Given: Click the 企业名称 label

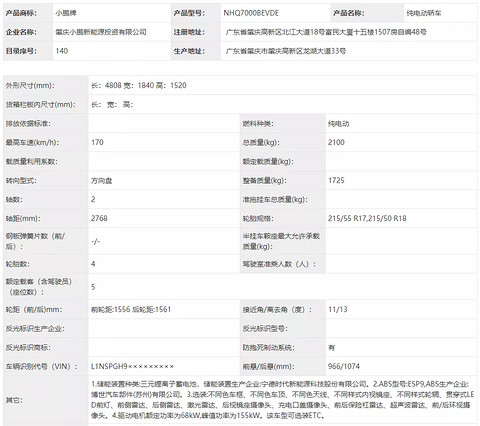Looking at the screenshot, I should point(21,32).
